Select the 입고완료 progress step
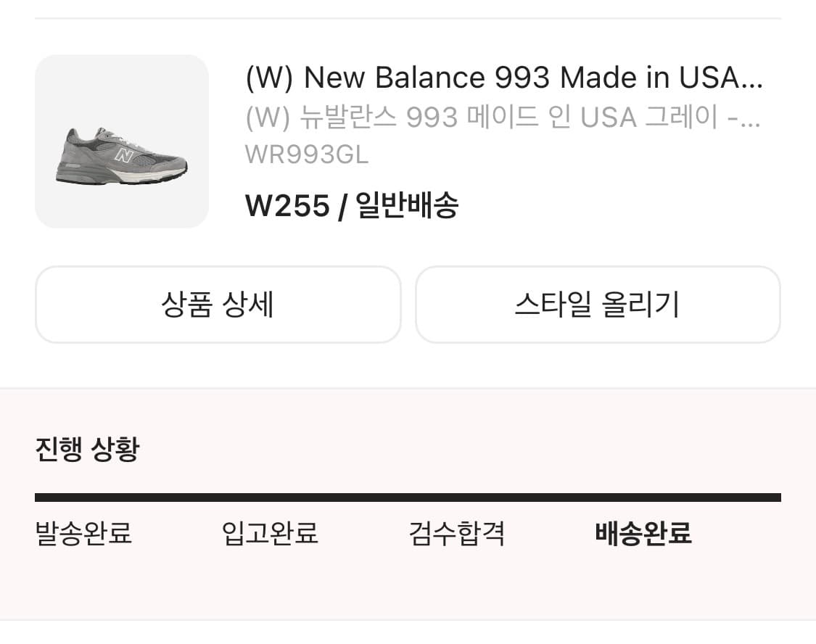Image resolution: width=816 pixels, height=644 pixels. click(270, 534)
